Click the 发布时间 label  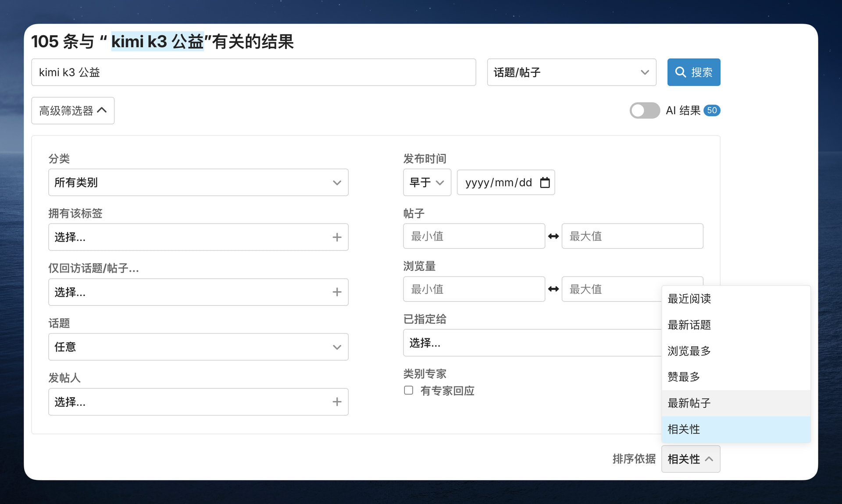coord(425,159)
